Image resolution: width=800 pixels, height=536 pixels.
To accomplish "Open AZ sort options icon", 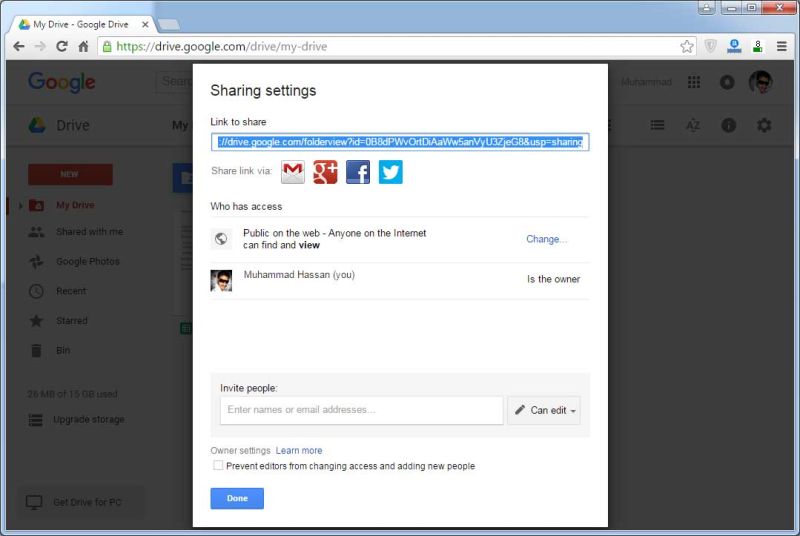I will tap(693, 125).
